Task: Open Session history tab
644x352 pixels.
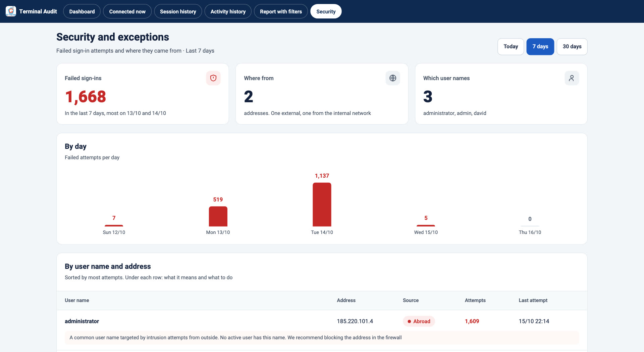Action: [x=178, y=11]
